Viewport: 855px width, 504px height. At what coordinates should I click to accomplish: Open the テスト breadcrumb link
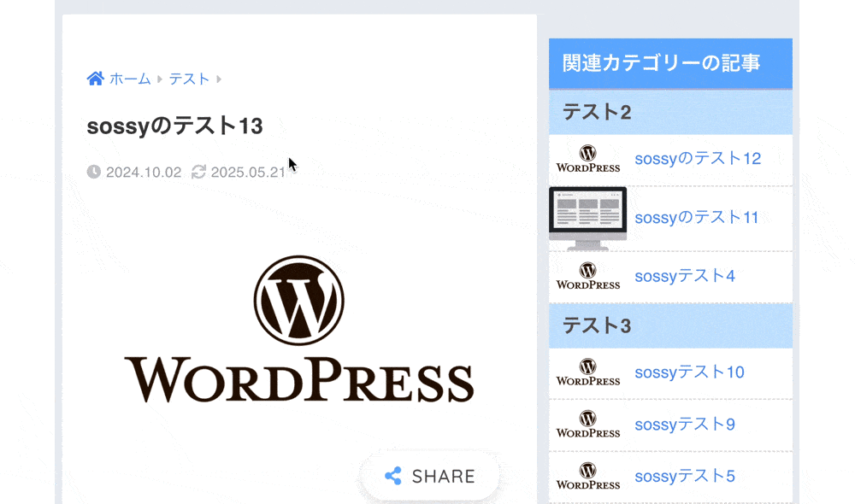coord(189,79)
